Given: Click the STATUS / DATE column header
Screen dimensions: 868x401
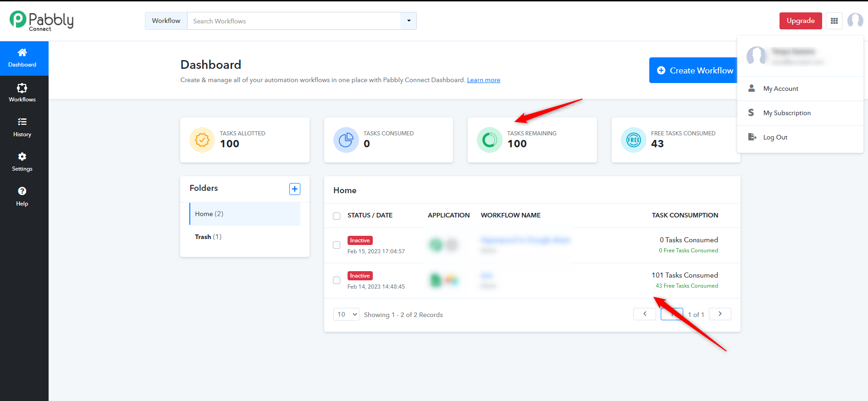Looking at the screenshot, I should [x=370, y=215].
